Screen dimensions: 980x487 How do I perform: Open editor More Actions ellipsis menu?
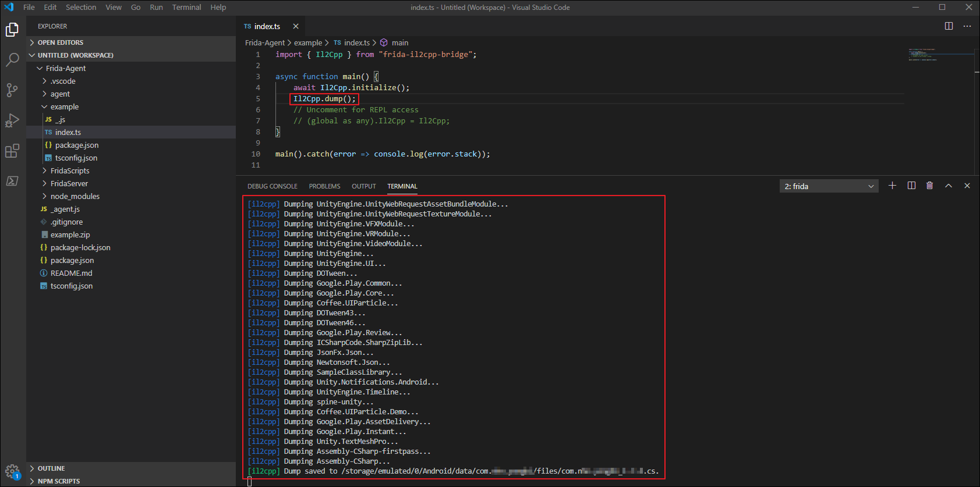pos(967,26)
